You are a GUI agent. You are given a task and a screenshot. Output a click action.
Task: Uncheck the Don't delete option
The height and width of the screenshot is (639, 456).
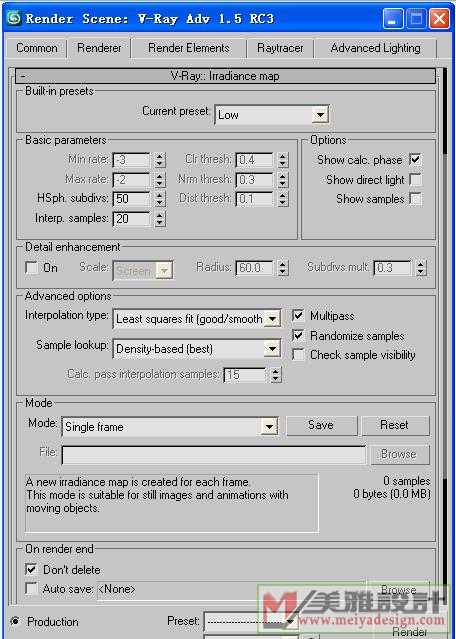pos(31,569)
